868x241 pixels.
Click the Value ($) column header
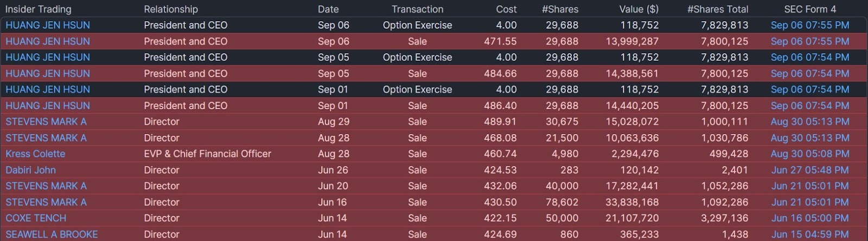[639, 9]
